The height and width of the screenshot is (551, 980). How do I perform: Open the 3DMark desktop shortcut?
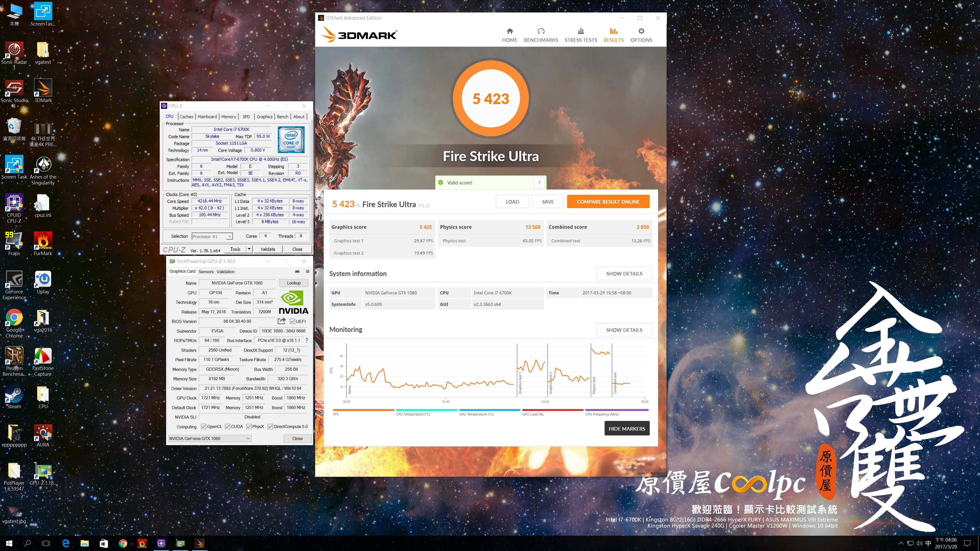43,91
